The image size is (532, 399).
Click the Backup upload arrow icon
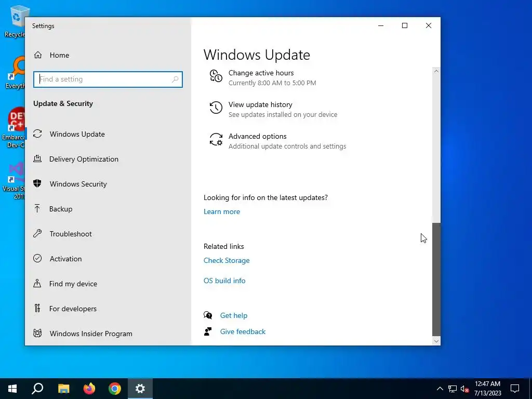[37, 208]
